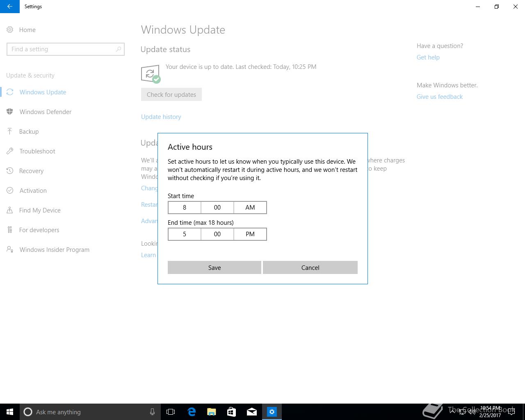The width and height of the screenshot is (525, 420).
Task: Cancel the Active hours dialog
Action: [x=310, y=267]
